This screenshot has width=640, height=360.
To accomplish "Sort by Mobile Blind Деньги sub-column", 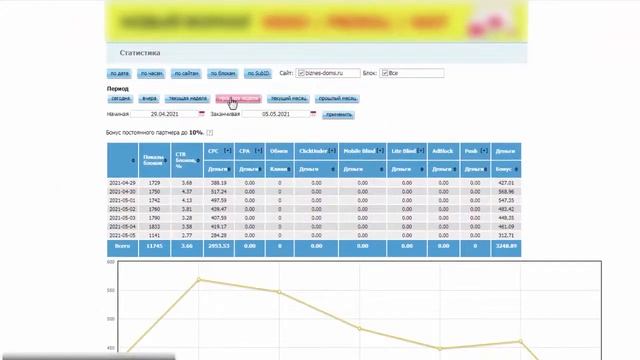I will pos(382,169).
